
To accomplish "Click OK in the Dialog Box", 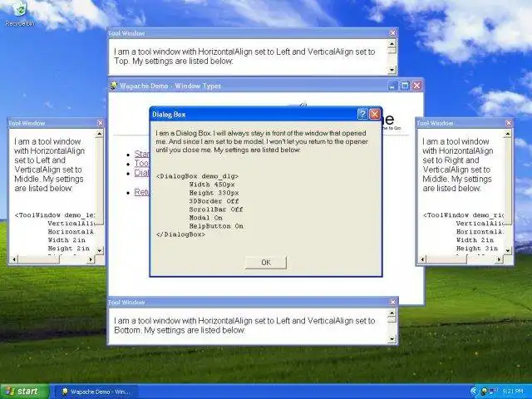I will point(266,263).
